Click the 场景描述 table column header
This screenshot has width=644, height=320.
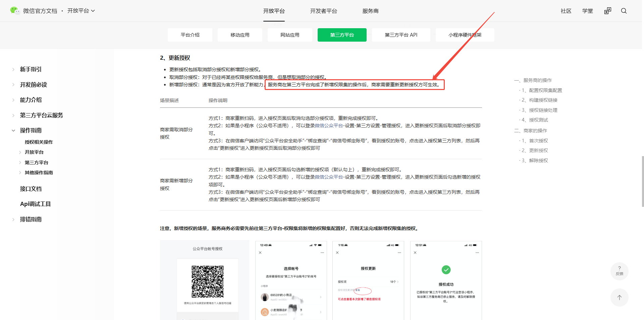169,100
